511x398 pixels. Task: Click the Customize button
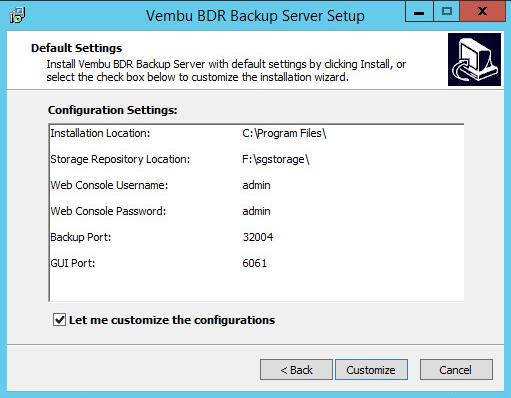click(371, 370)
